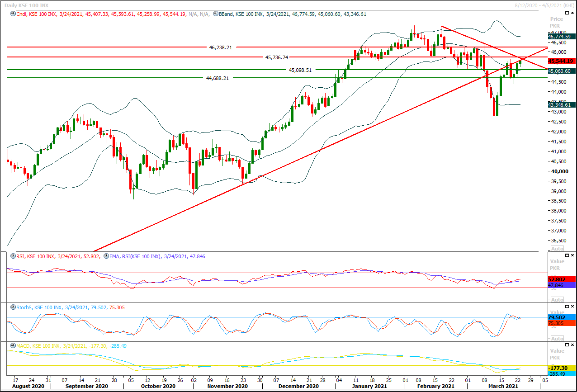Toggle Auto scale on price pane
577x392 pixels.
[558, 249]
